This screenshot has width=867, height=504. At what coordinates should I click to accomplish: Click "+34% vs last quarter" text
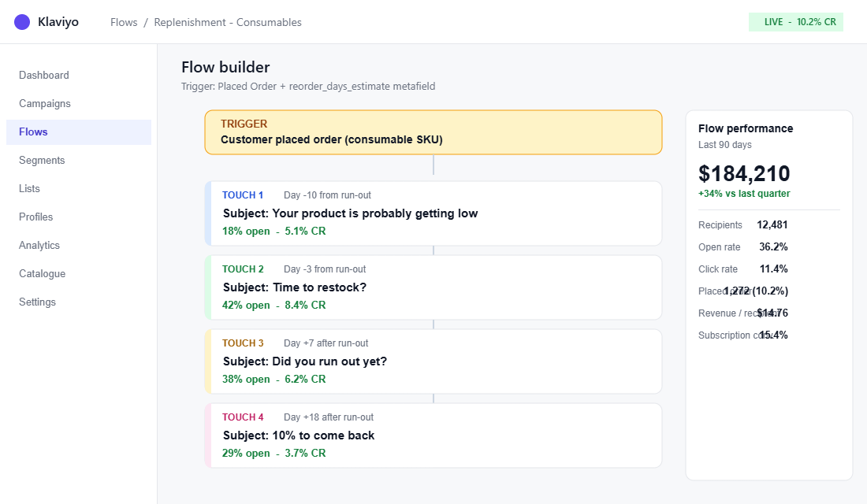tap(744, 194)
